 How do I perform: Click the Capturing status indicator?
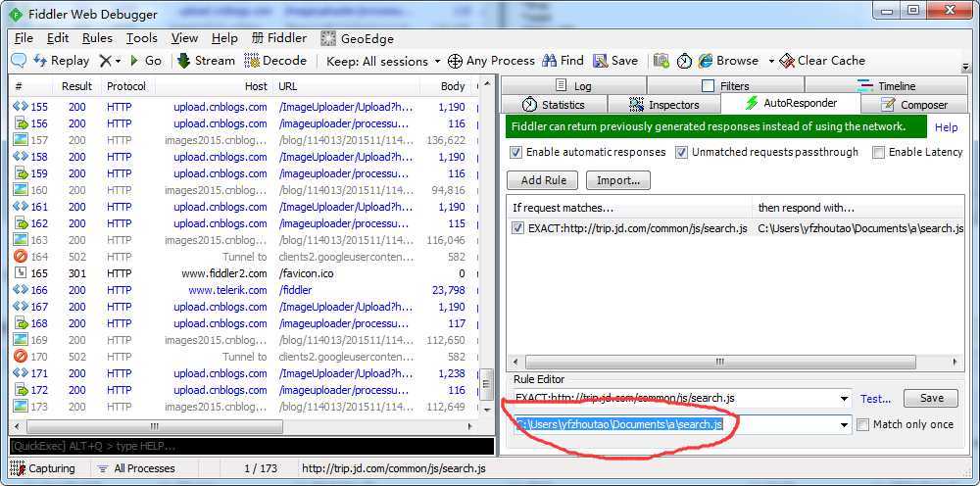[42, 468]
